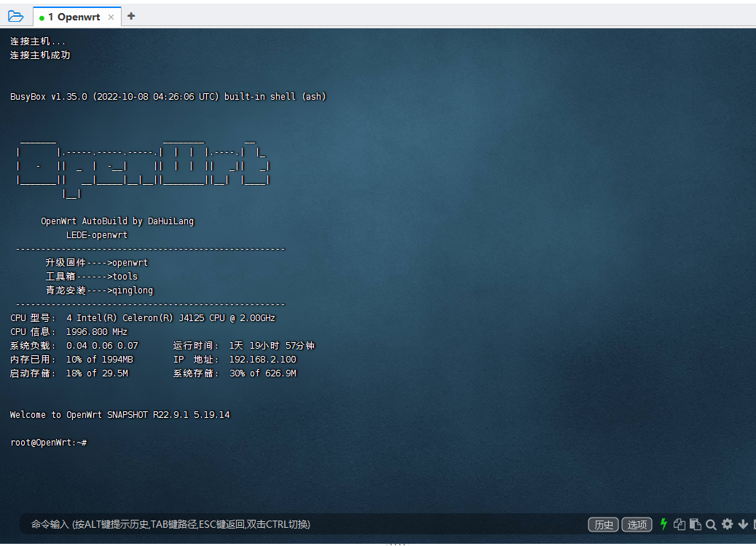Open settings using the gear icon
Image resolution: width=756 pixels, height=546 pixels.
pyautogui.click(x=727, y=524)
